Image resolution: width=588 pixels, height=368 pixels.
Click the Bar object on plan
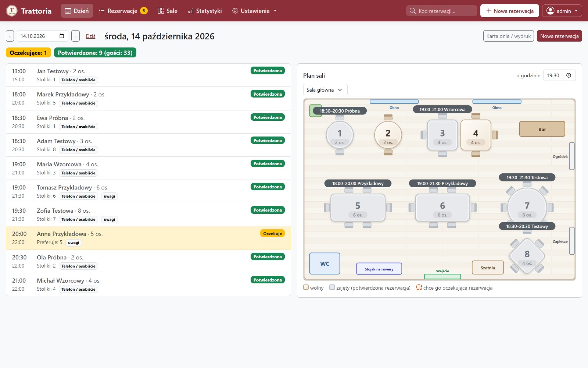[542, 129]
